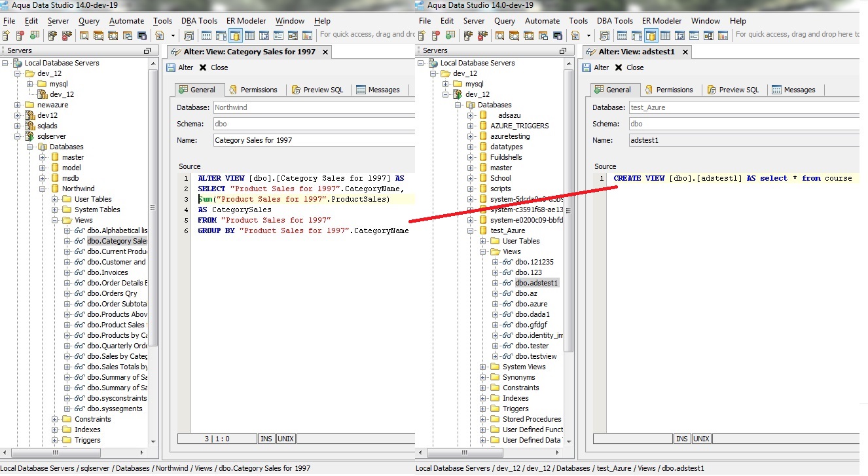The width and height of the screenshot is (868, 476).
Task: Select the dbo.syssegments view
Action: [x=115, y=409]
